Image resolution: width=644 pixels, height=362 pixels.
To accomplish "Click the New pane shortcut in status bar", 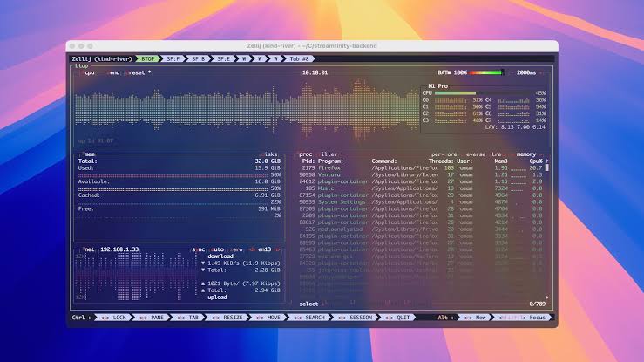I will coord(474,318).
